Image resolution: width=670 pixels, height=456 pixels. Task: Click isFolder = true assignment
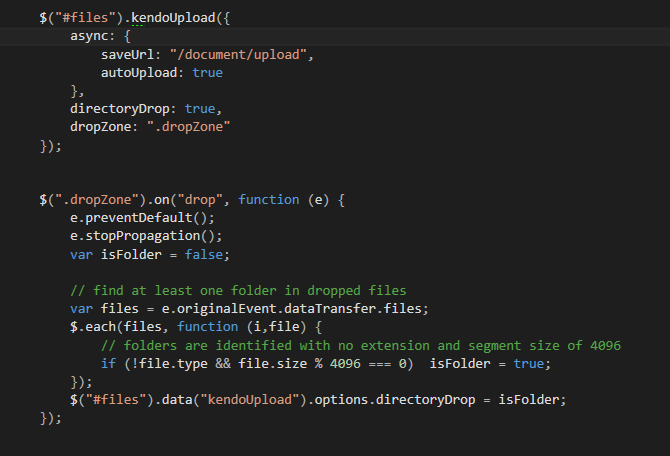490,364
